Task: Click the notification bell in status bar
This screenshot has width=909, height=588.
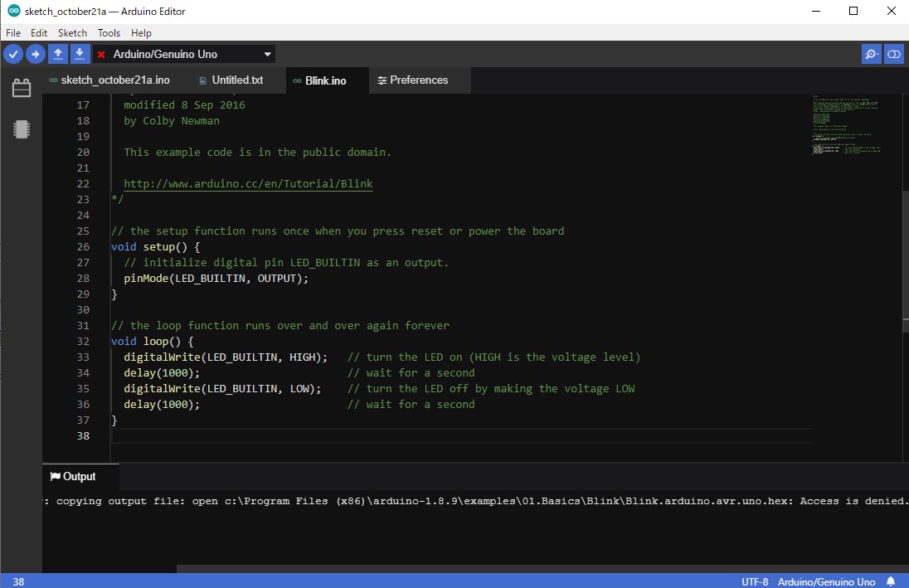Action: [x=891, y=581]
